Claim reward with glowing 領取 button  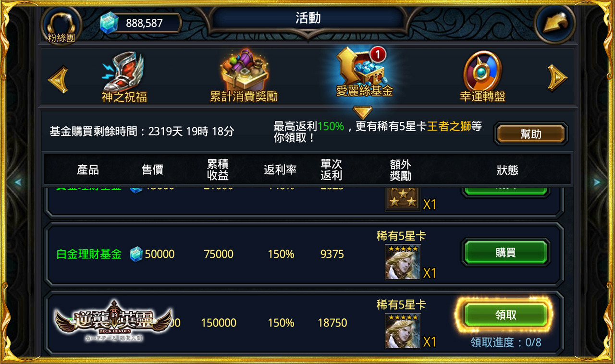505,315
